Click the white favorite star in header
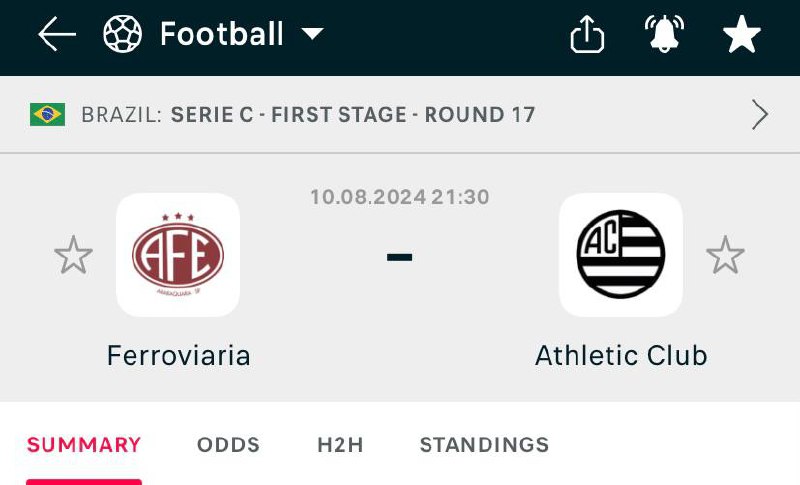This screenshot has height=485, width=800. (741, 35)
